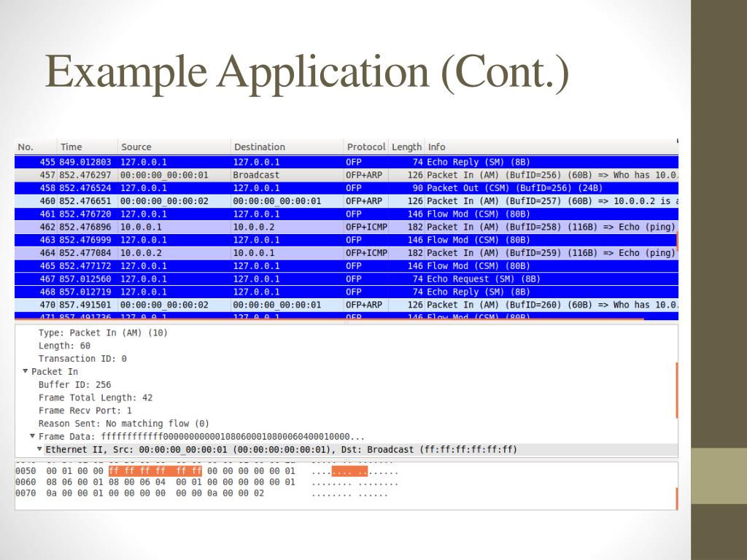Select packet 464 from 10.0.0.2
747x560 pixels.
(347, 253)
